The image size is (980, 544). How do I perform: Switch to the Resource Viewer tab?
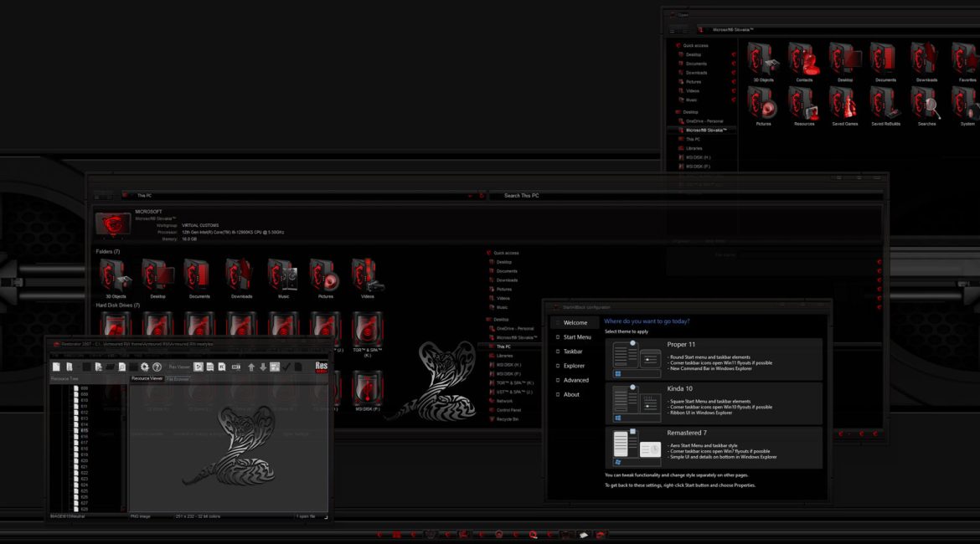tap(147, 378)
